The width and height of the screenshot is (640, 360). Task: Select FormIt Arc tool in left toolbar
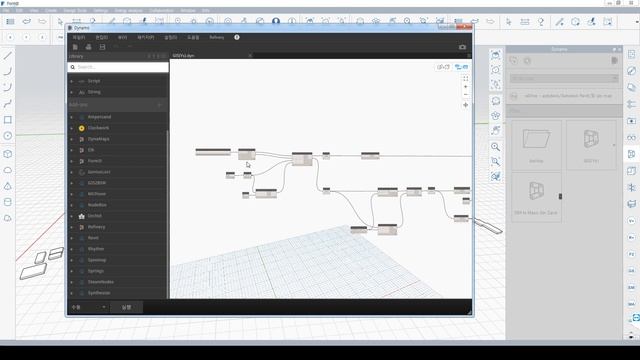[7, 71]
